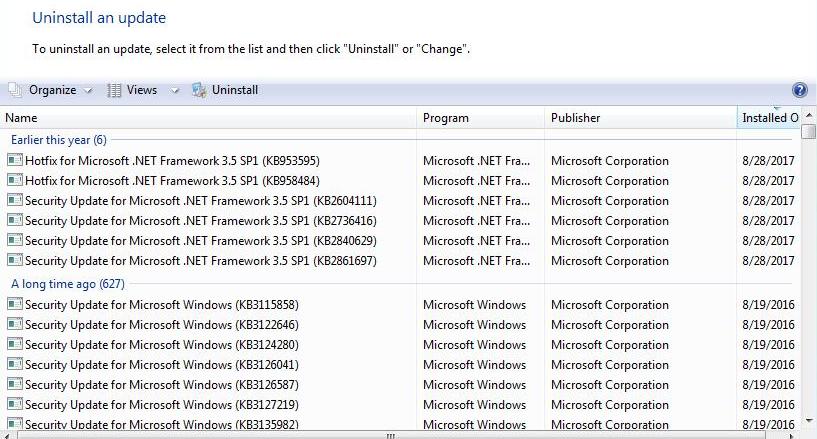Select Security Update for Microsoft Windows (KB3124280)
Screen dimensions: 817x439
(x=162, y=344)
